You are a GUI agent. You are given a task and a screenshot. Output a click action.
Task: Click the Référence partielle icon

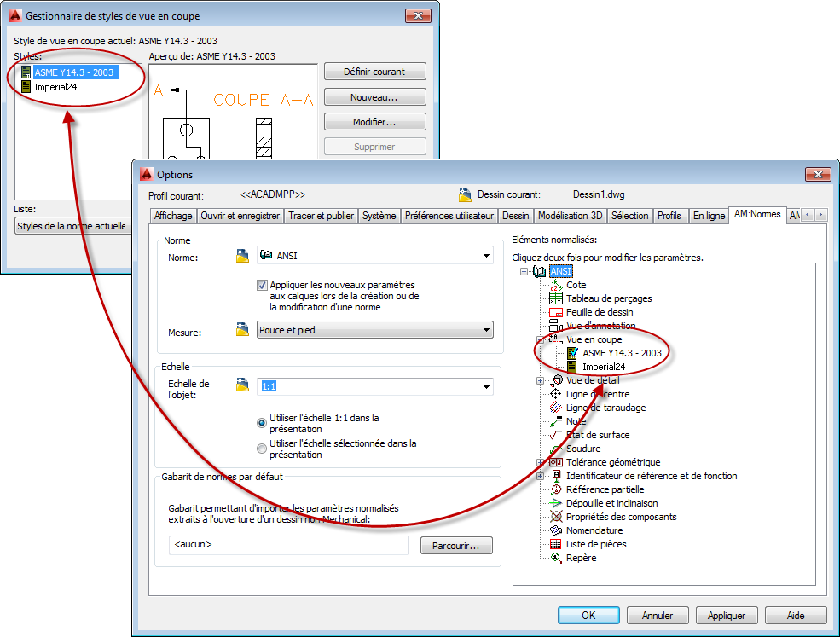tap(557, 489)
